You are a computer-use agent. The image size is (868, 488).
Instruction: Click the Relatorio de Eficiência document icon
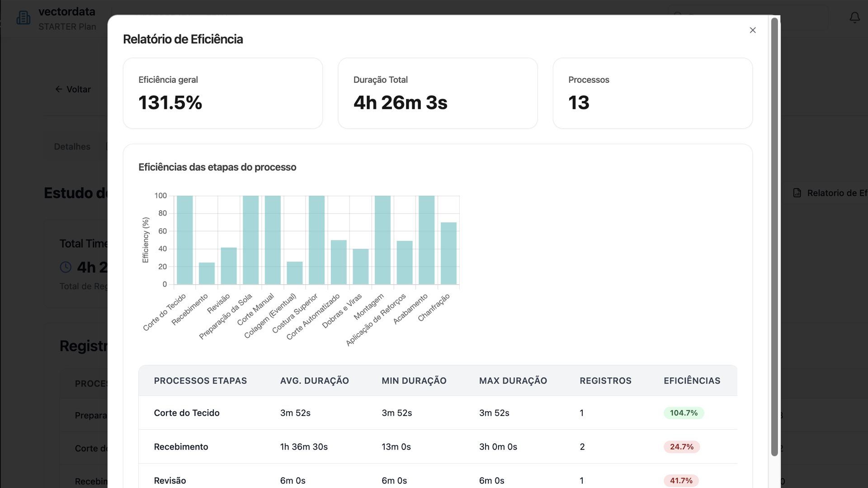click(x=797, y=193)
